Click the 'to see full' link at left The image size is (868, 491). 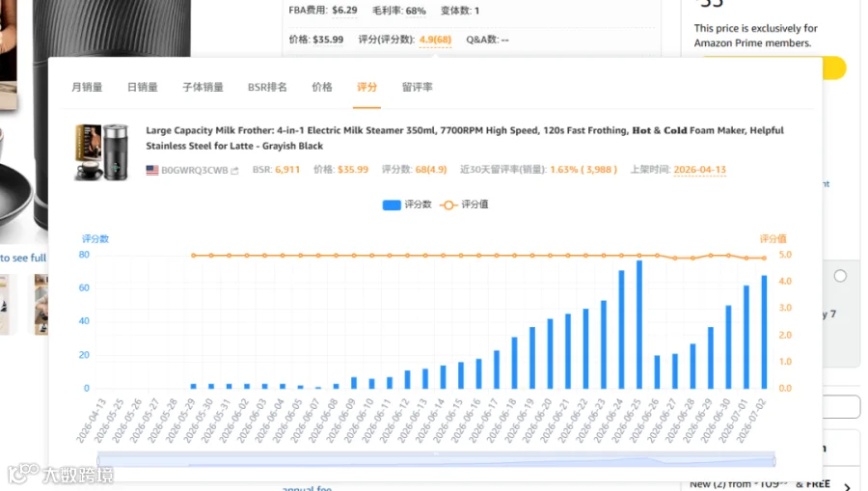point(23,258)
